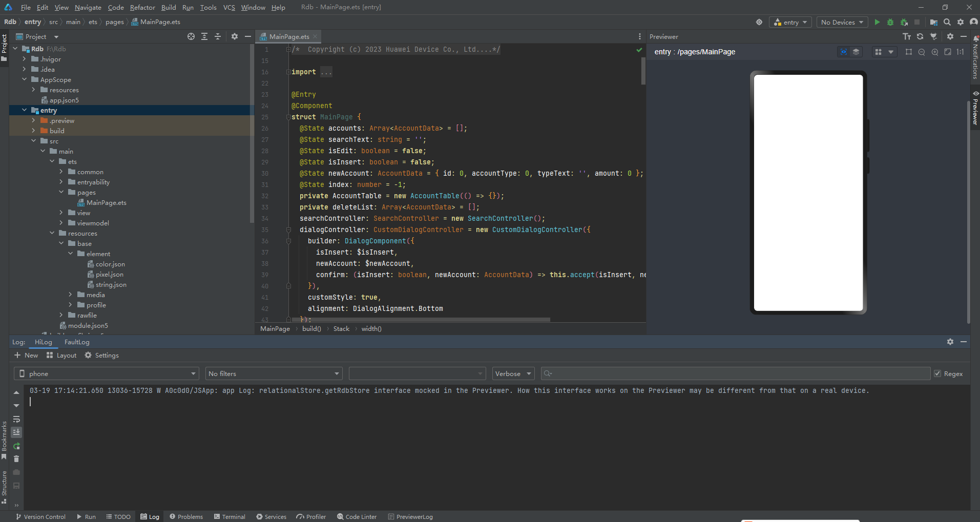Screen dimensions: 980x522
Task: Open Notifications bell on right sidebar
Action: pos(975,39)
